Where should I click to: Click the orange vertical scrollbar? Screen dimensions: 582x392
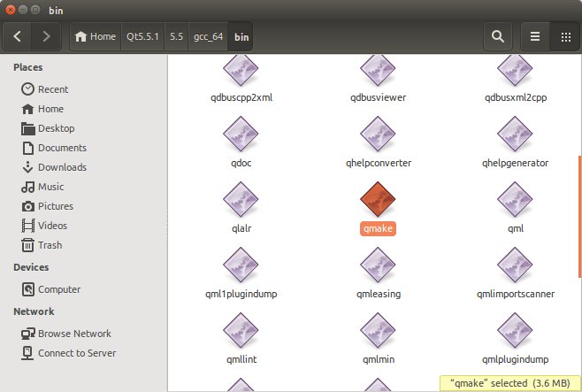(x=579, y=217)
